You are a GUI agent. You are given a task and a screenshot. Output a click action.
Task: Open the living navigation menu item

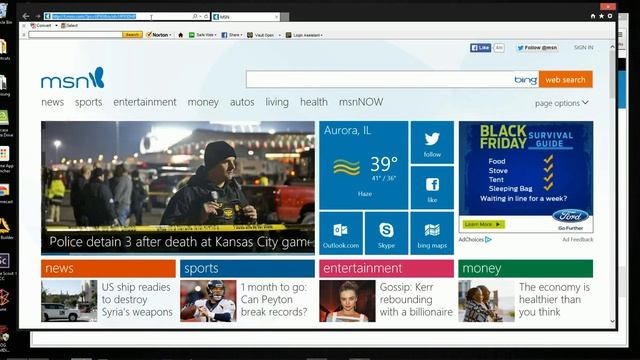277,102
